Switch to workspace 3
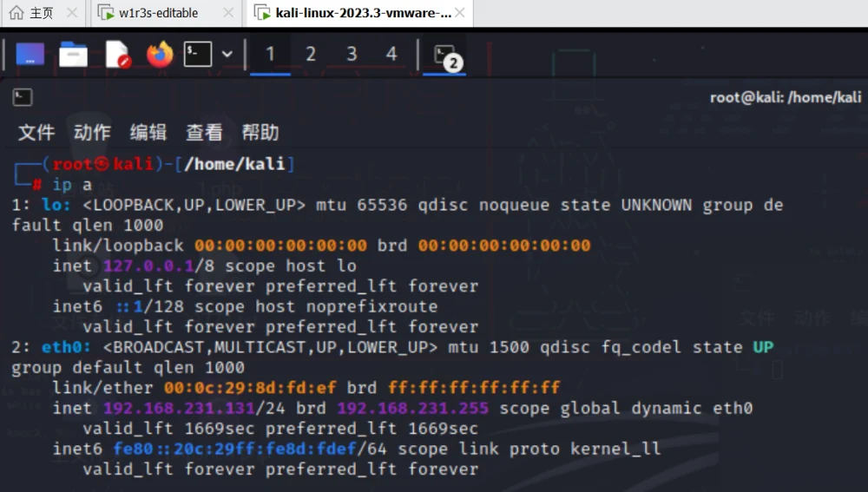 point(352,55)
